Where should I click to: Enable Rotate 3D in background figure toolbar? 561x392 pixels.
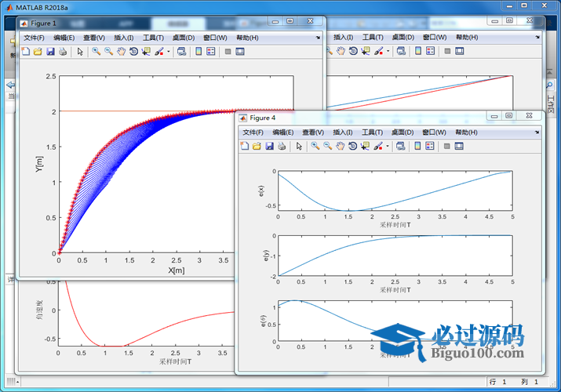pos(353,51)
